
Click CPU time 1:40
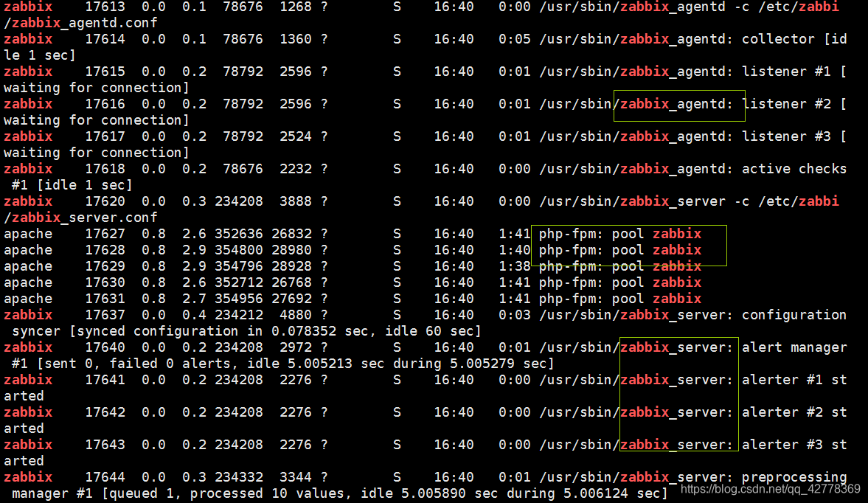click(x=515, y=250)
